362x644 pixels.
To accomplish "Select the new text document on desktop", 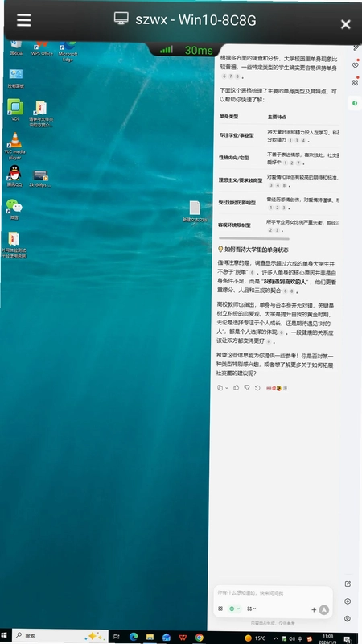I will coord(195,211).
